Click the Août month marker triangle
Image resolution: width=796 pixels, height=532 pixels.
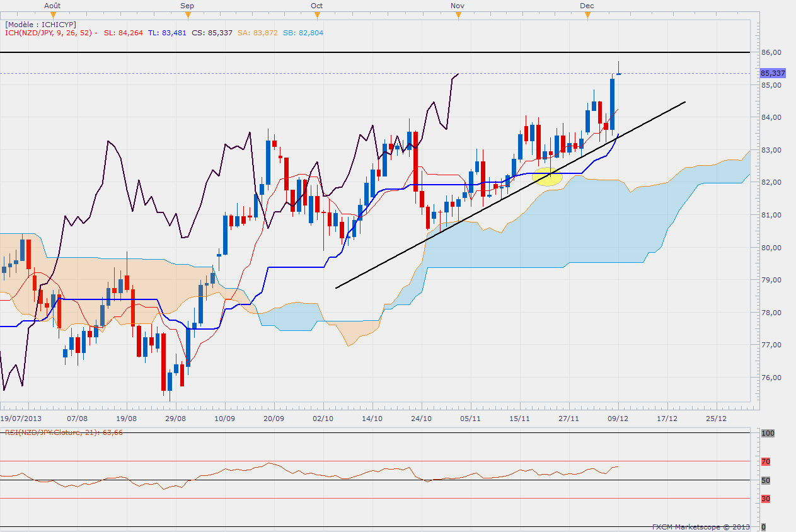click(x=53, y=14)
